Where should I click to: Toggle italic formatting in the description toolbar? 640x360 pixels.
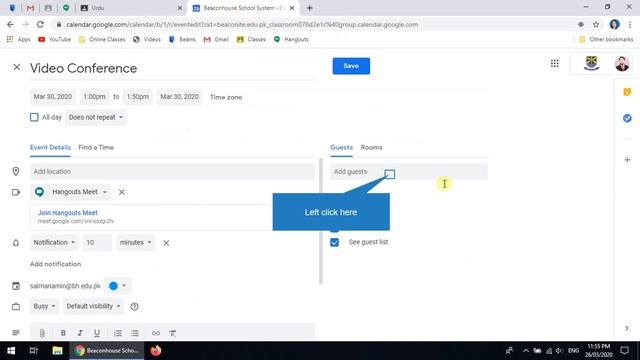point(80,333)
